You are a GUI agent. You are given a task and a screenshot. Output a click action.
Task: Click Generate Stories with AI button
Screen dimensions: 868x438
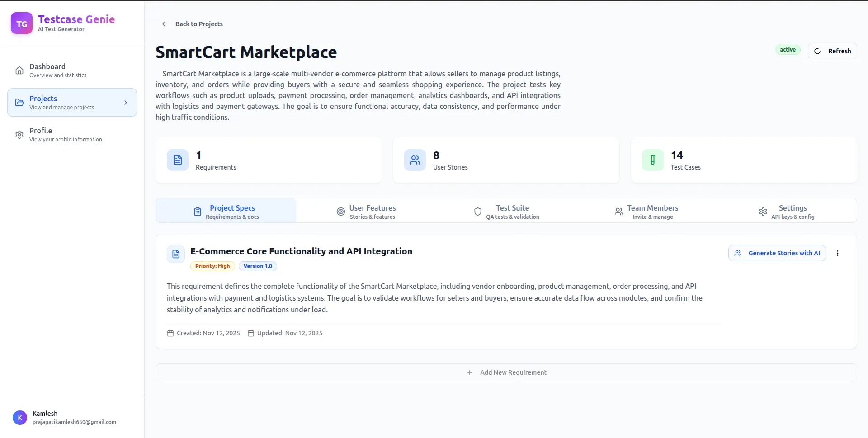click(777, 253)
